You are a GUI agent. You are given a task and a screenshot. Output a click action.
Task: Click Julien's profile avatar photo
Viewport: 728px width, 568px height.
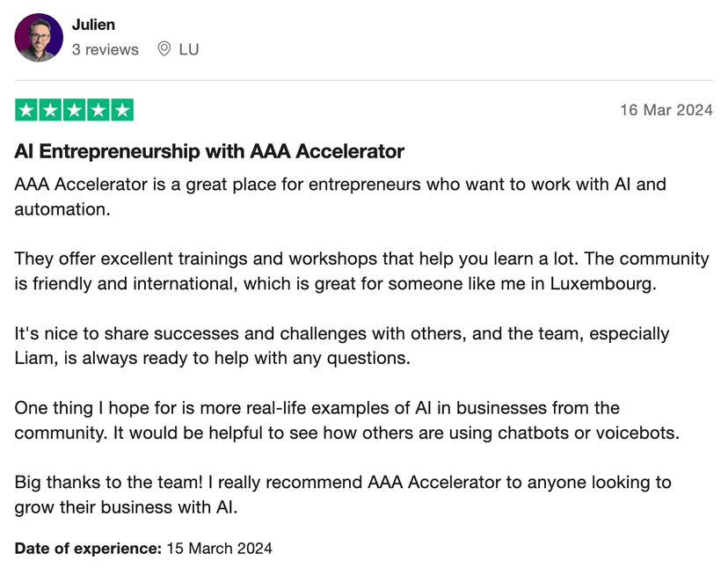(x=40, y=38)
